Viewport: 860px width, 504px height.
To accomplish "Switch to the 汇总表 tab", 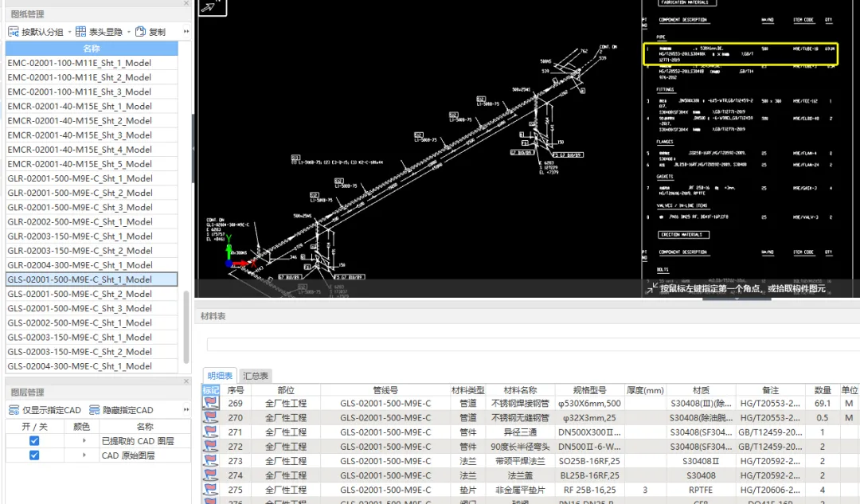I will click(x=256, y=376).
